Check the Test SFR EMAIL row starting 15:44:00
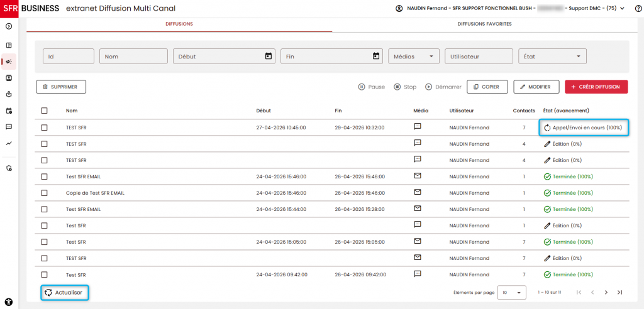 tap(45, 209)
